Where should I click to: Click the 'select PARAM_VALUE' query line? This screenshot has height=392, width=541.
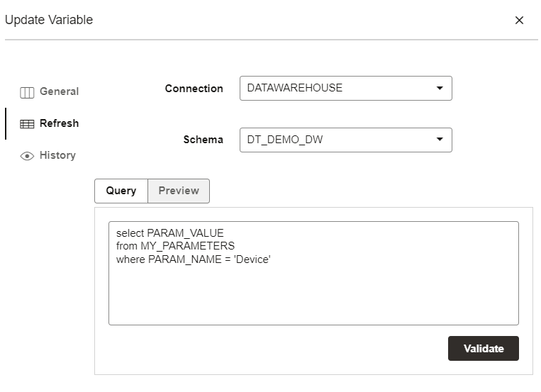point(169,233)
